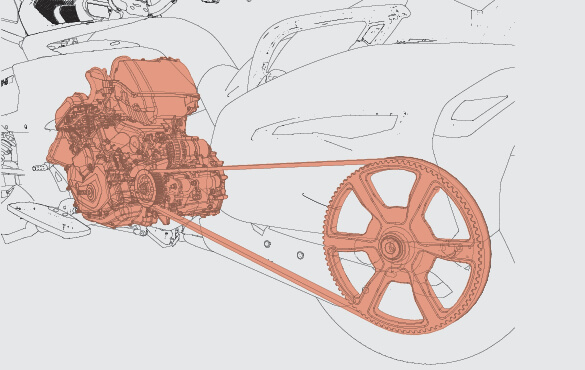Click the dark striped shape in top-left corner
This screenshot has height=370, width=585.
58,11
